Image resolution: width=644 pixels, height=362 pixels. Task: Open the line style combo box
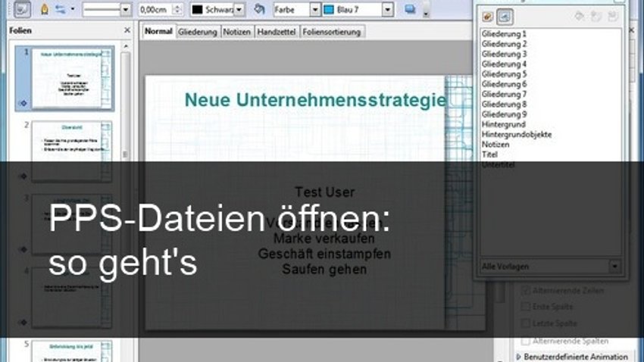click(106, 9)
